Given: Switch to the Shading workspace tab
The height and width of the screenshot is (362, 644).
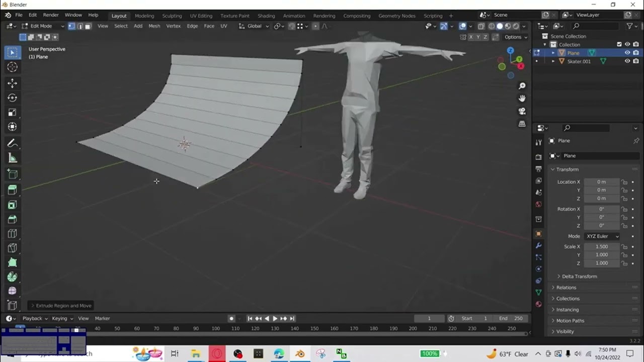Looking at the screenshot, I should [266, 16].
